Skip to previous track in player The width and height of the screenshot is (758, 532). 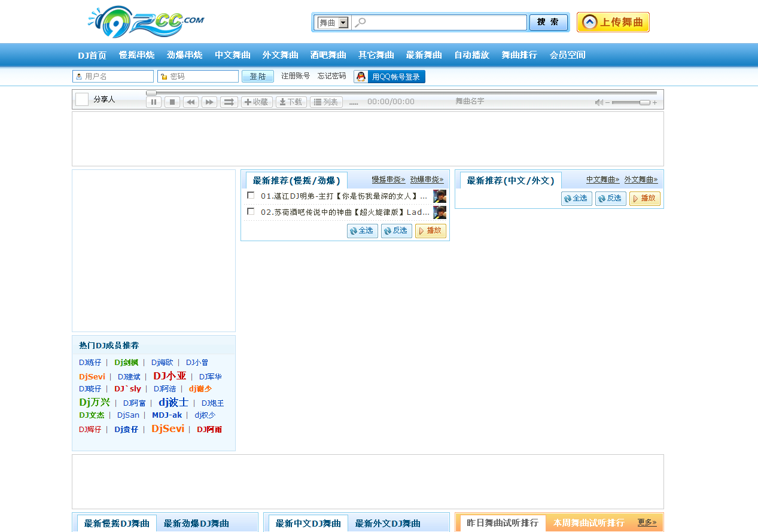point(191,102)
